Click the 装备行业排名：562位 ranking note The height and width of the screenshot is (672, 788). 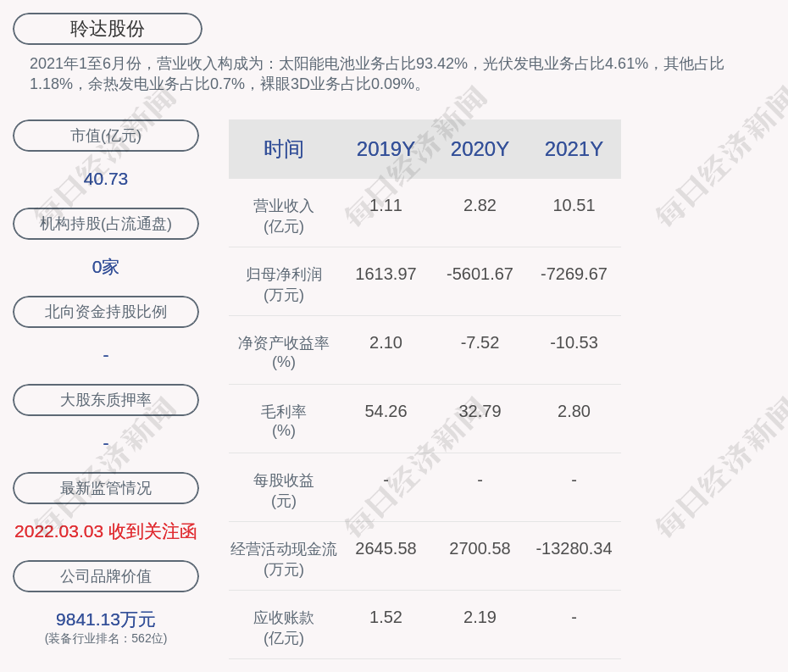106,638
